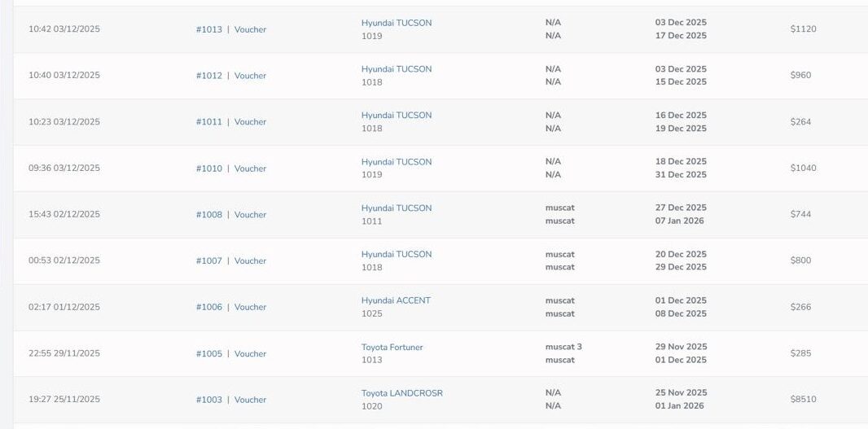Screen dimensions: 868x429
Task: Select booking #1008 link
Action: click(x=208, y=215)
